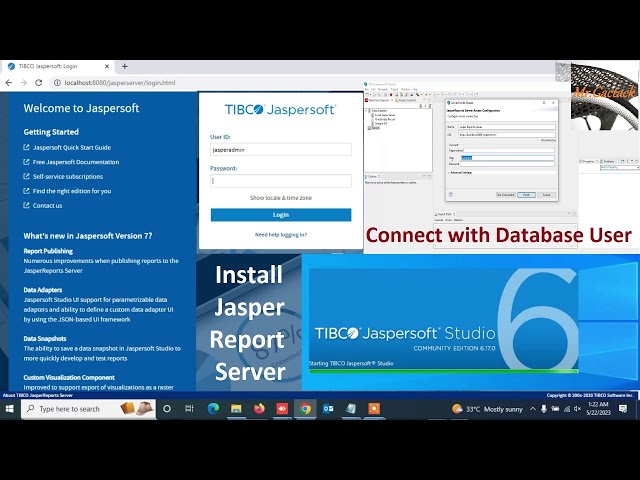The image size is (640, 480).
Task: Click the highlighted User field in dialog
Action: tap(507, 158)
